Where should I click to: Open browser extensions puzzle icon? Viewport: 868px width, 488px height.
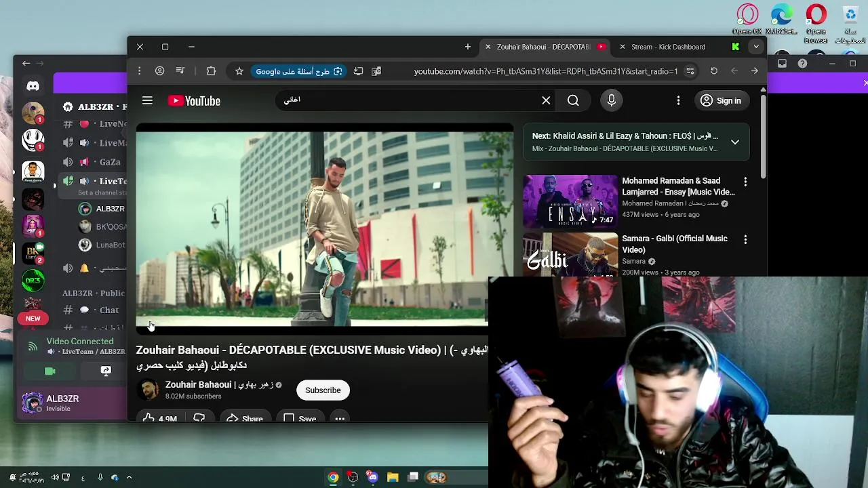tap(211, 71)
